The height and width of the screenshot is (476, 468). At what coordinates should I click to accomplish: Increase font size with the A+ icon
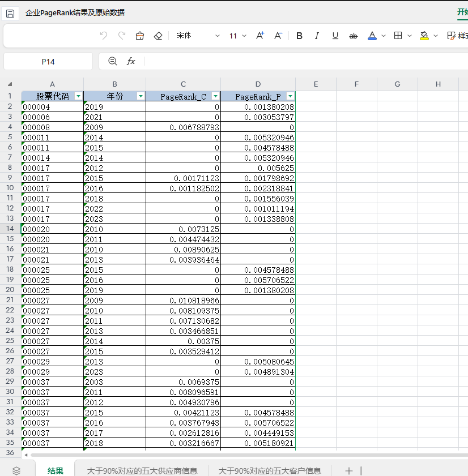click(260, 36)
